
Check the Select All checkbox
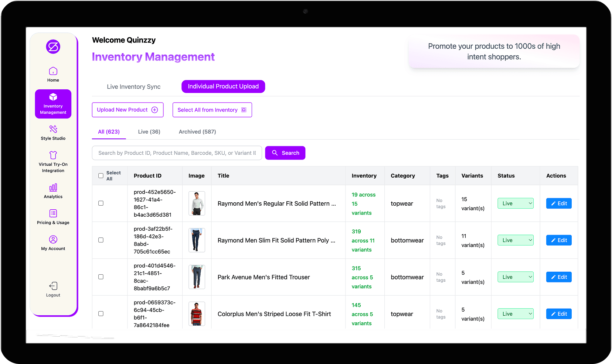101,175
